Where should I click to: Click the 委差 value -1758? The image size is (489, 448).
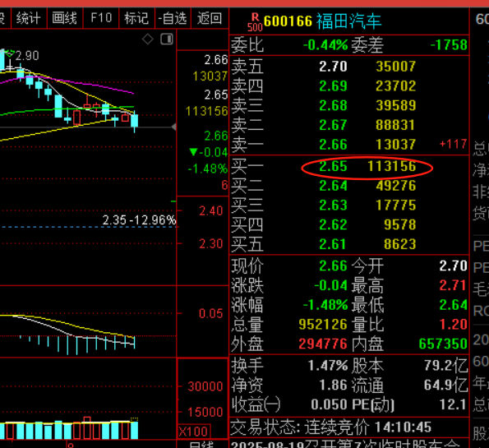coord(449,45)
